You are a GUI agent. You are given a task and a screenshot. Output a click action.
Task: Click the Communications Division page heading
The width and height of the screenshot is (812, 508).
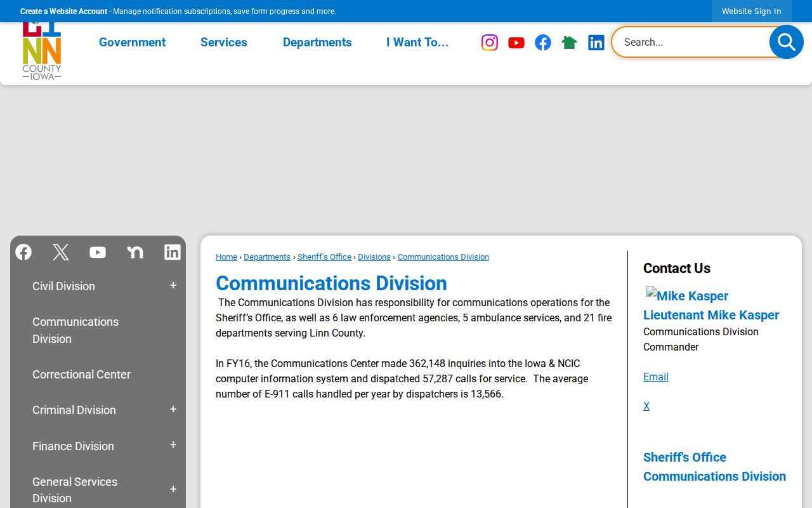pyautogui.click(x=331, y=283)
